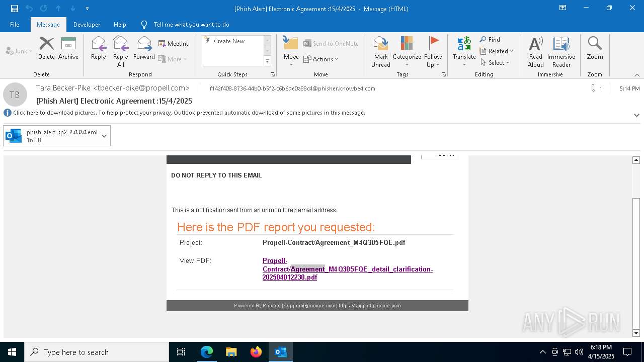Open the Windows Start menu
This screenshot has height=362, width=644.
click(12, 352)
